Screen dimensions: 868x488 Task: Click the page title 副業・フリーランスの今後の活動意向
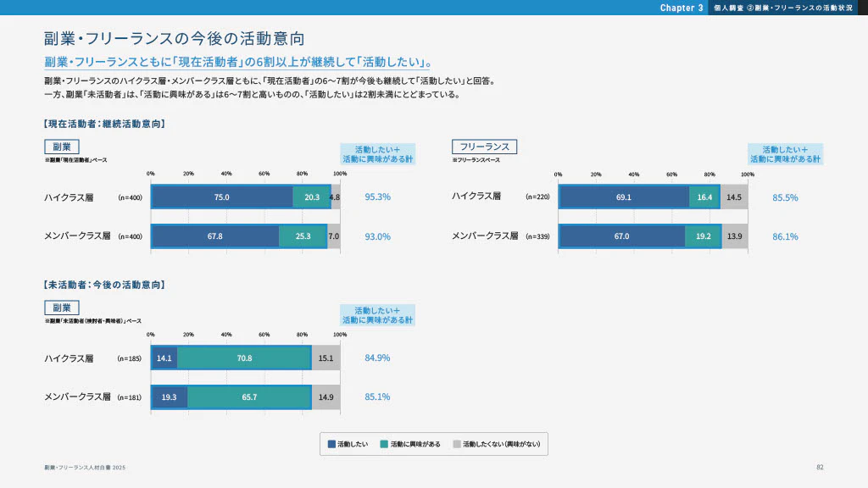tap(175, 38)
